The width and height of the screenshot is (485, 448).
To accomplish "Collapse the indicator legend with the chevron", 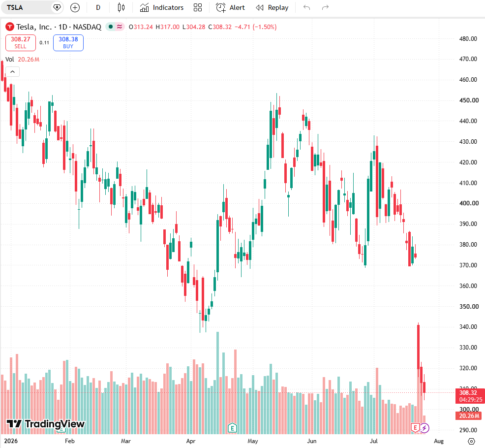I will pos(12,72).
